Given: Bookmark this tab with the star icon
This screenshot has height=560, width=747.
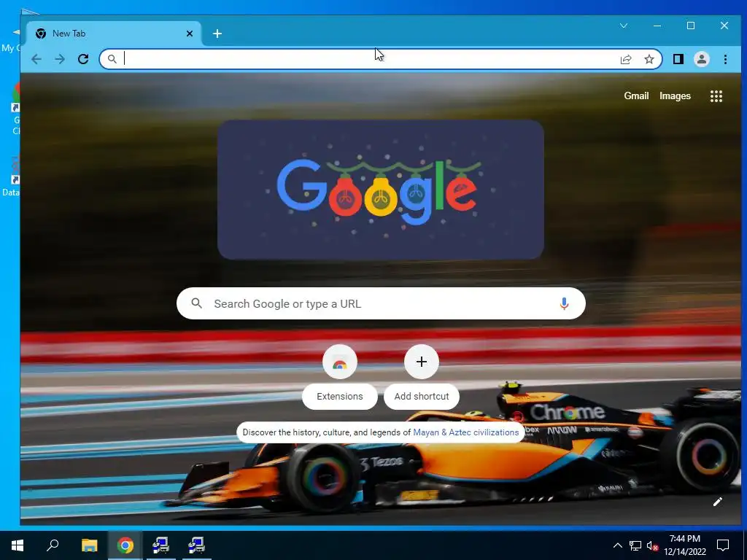Looking at the screenshot, I should (x=649, y=59).
